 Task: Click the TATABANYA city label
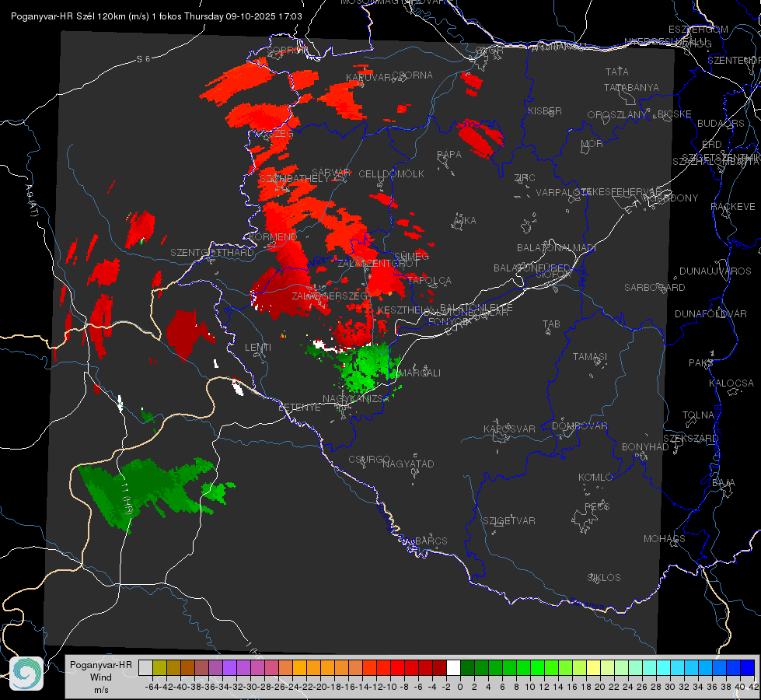(x=631, y=87)
